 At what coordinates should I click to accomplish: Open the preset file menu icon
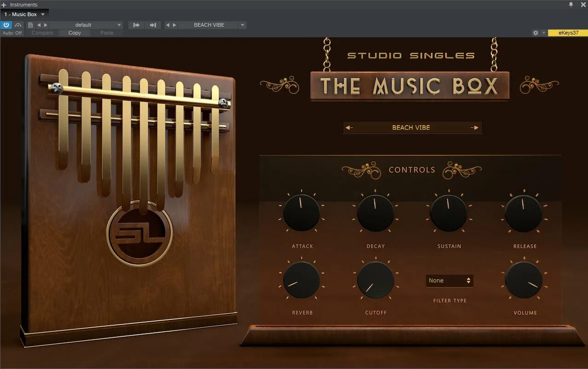coord(30,25)
